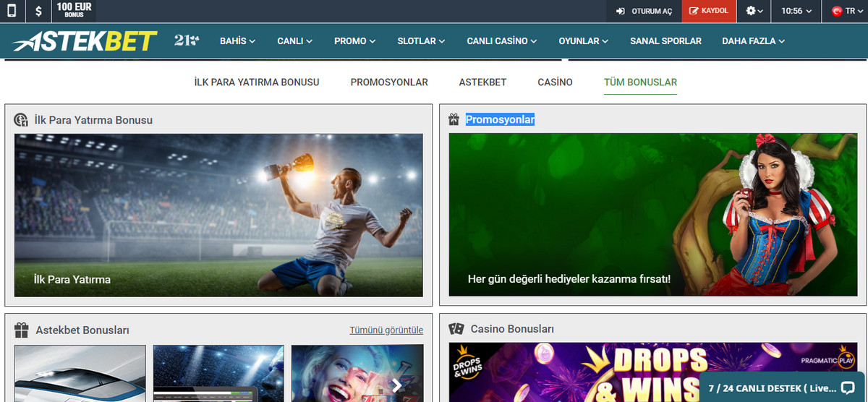Screen dimensions: 868x402
Task: Click the edit pencil icon in KAYDOL
Action: 694,11
